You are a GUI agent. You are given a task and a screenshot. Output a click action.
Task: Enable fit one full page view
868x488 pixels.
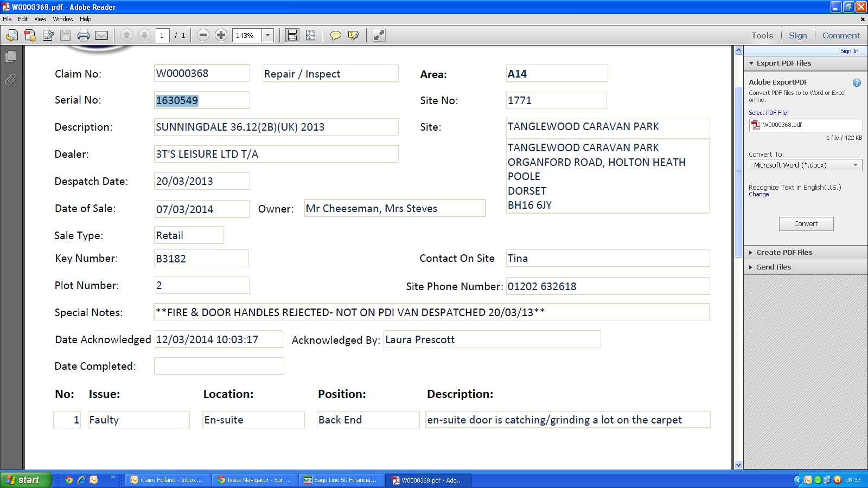pos(310,36)
